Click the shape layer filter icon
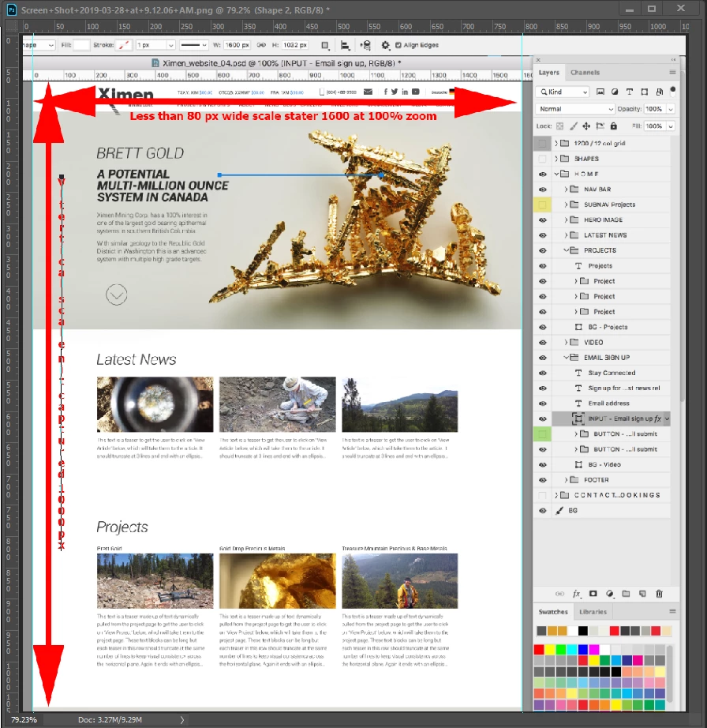Screen dimensions: 707x728 645,92
